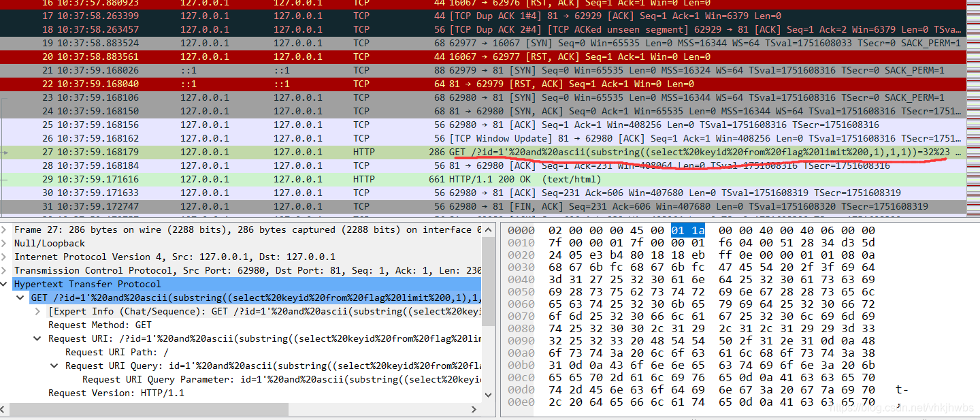
Task: Collapse the Hypertext Transfer Protocol section
Action: (6, 285)
